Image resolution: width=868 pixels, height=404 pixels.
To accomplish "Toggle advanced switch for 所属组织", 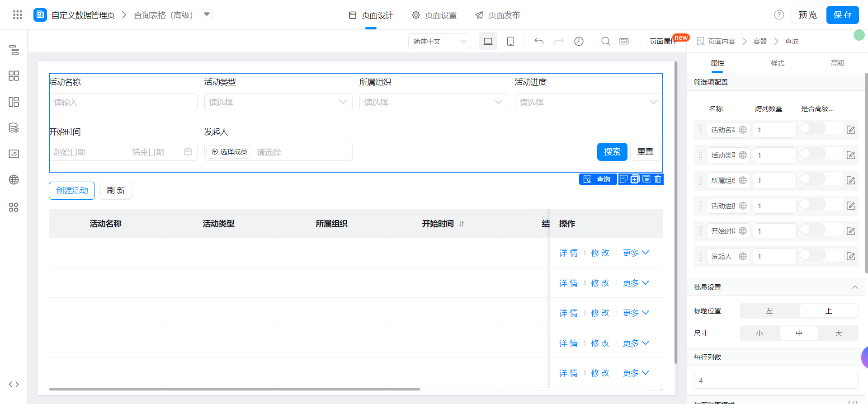I will click(x=812, y=179).
